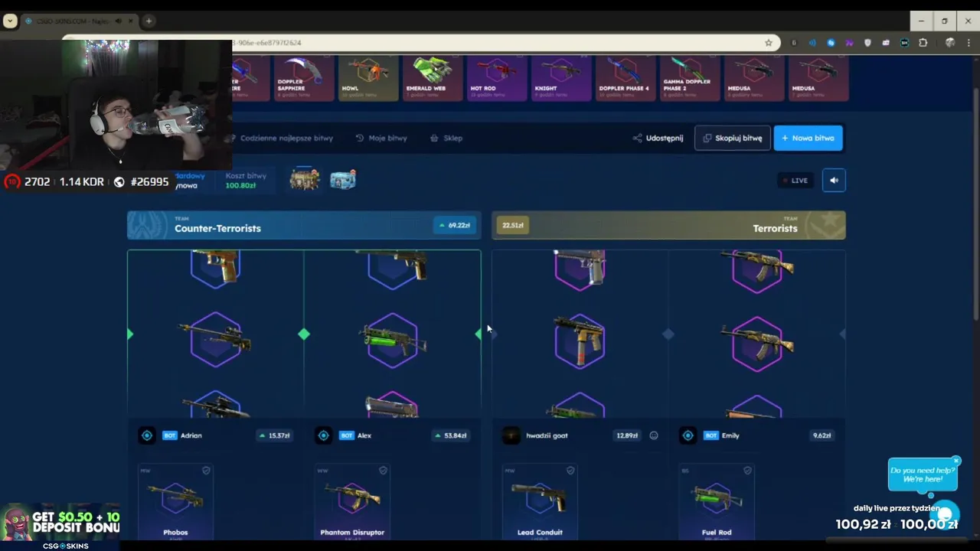Click emoji icon next to hwadzii goat
The height and width of the screenshot is (551, 980).
click(x=654, y=435)
